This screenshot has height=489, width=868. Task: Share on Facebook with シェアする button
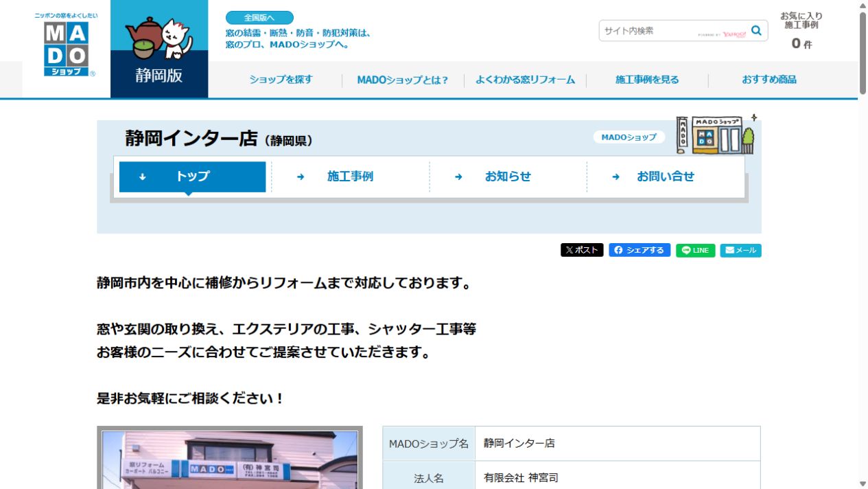[640, 250]
